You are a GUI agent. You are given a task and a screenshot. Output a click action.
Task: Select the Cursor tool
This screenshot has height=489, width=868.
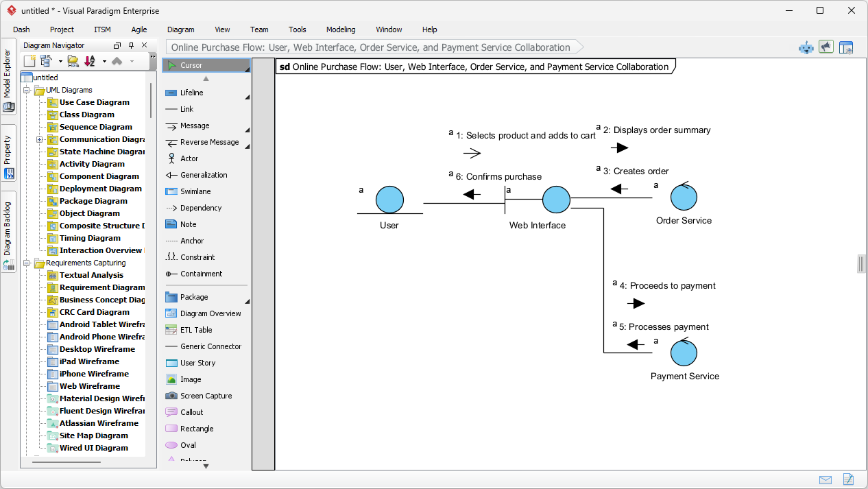[x=185, y=65]
